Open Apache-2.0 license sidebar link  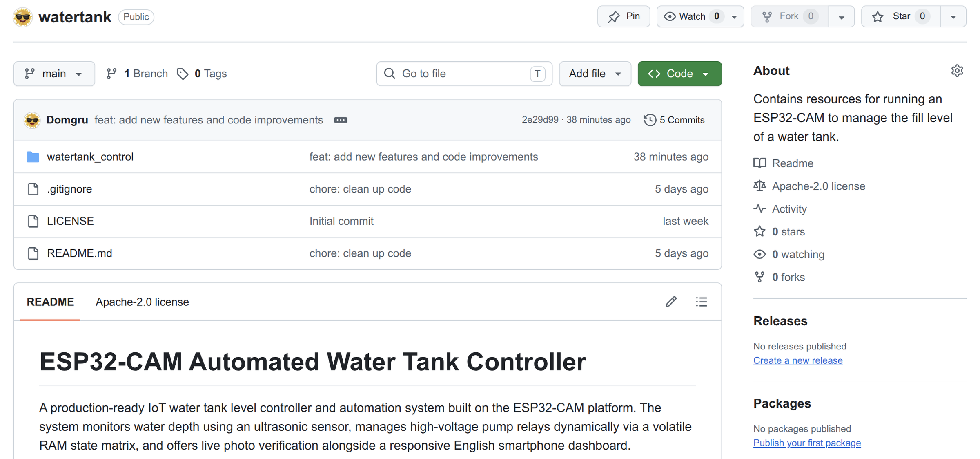click(819, 186)
